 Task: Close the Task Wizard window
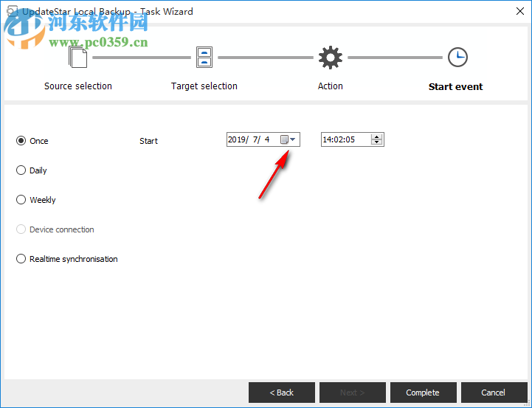pos(519,11)
